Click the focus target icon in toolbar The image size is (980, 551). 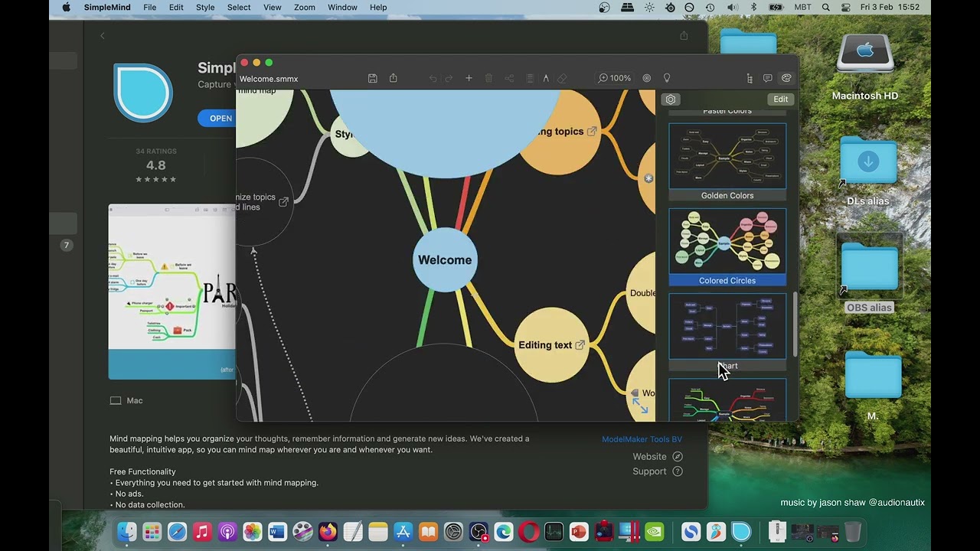pyautogui.click(x=646, y=78)
